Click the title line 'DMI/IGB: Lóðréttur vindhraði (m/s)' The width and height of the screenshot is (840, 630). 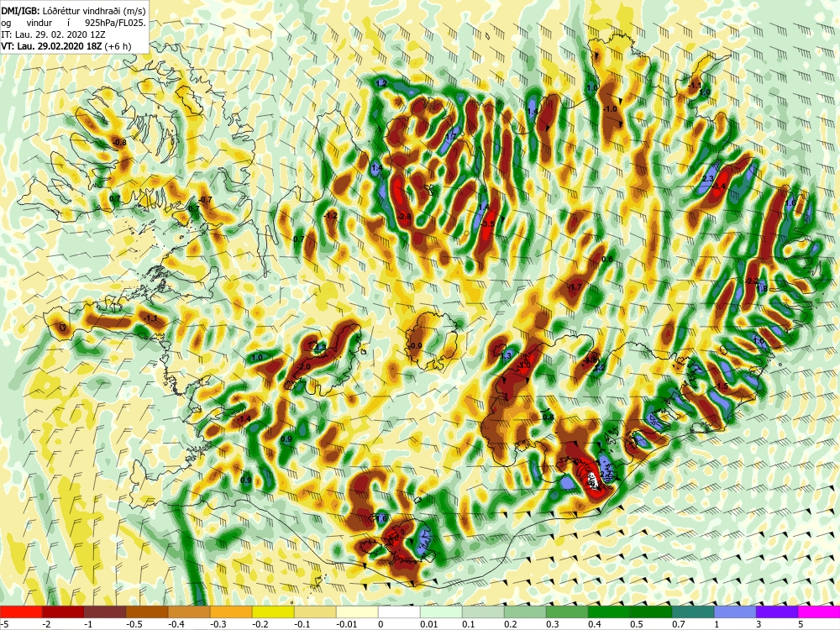[73, 11]
